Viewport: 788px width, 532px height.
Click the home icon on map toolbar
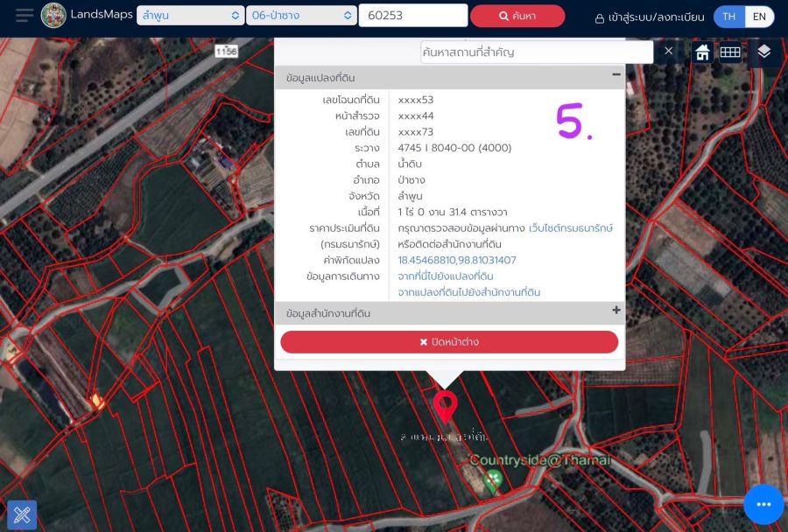pos(702,52)
